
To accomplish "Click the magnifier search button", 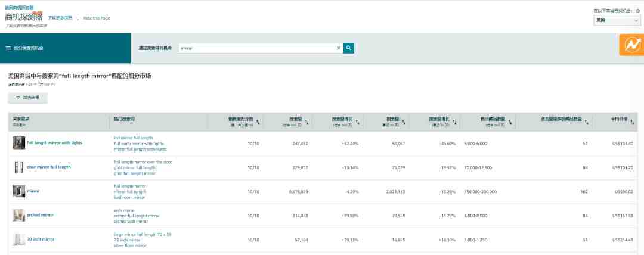I will point(348,48).
